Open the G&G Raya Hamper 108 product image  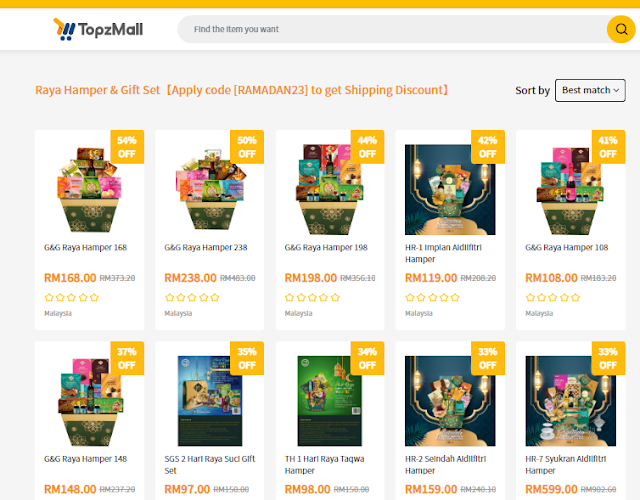pyautogui.click(x=570, y=189)
